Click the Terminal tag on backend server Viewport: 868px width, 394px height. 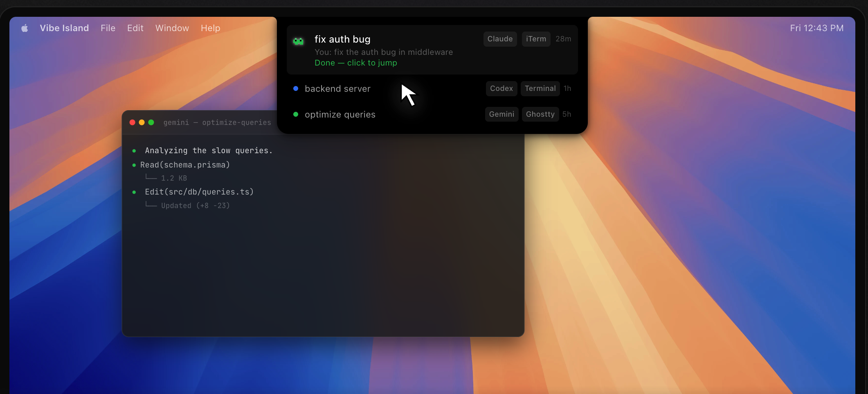[540, 88]
